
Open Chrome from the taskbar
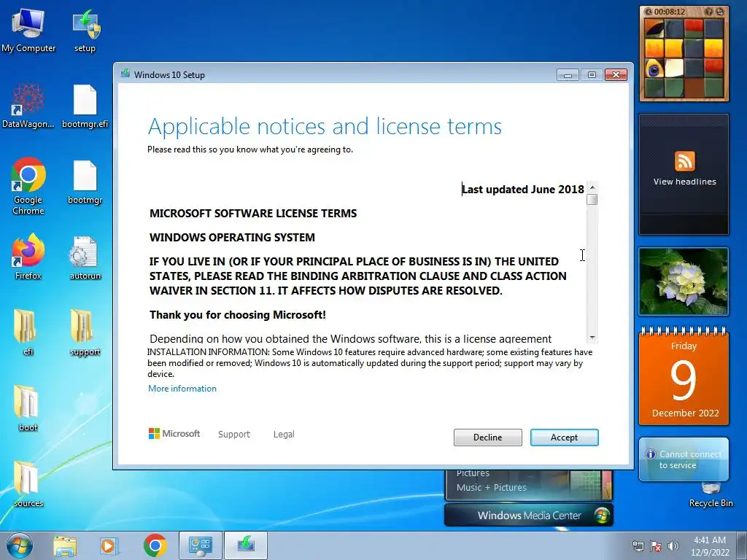click(x=155, y=545)
